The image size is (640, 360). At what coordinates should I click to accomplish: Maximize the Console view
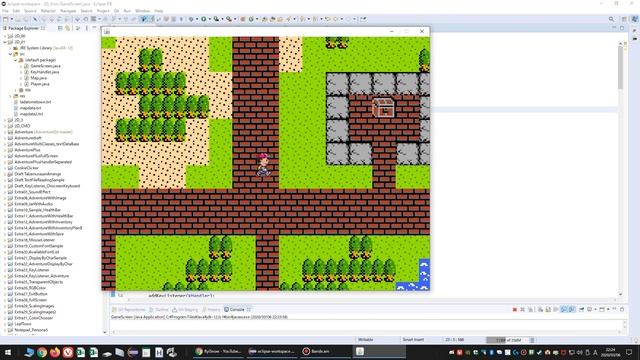point(622,309)
